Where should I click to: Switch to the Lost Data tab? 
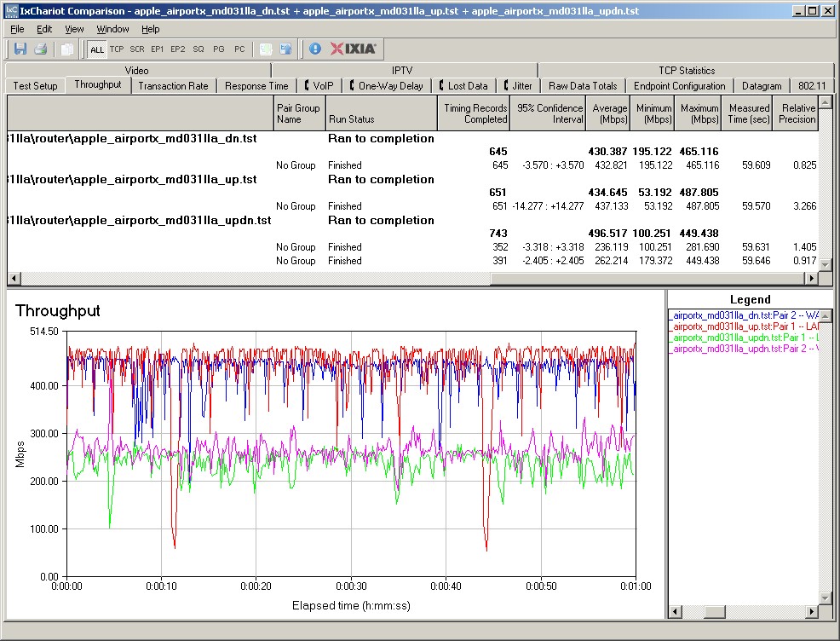[x=463, y=86]
